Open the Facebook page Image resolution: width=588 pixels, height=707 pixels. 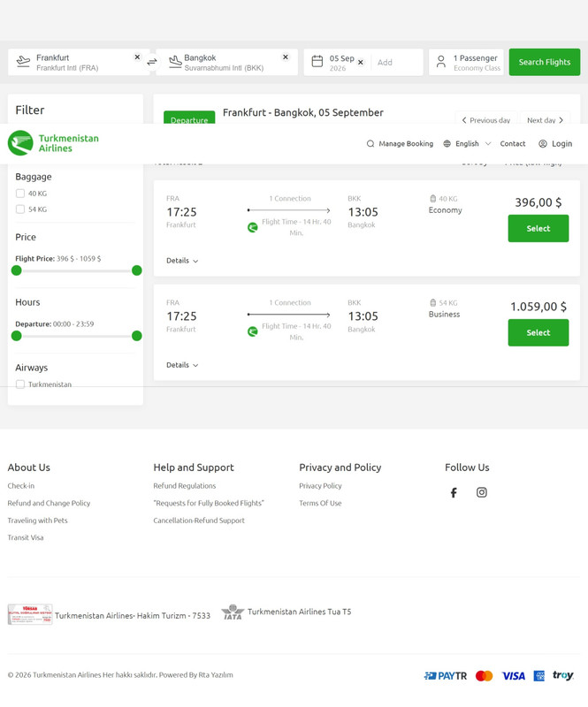454,492
